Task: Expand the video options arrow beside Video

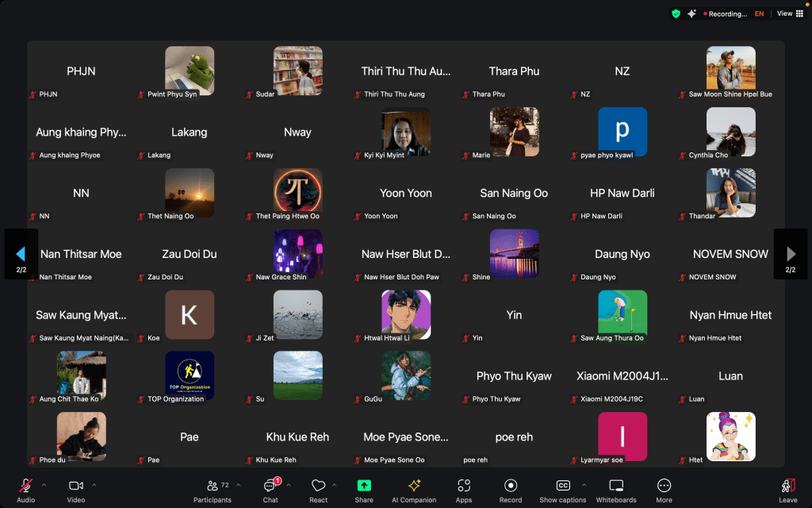Action: pyautogui.click(x=94, y=485)
